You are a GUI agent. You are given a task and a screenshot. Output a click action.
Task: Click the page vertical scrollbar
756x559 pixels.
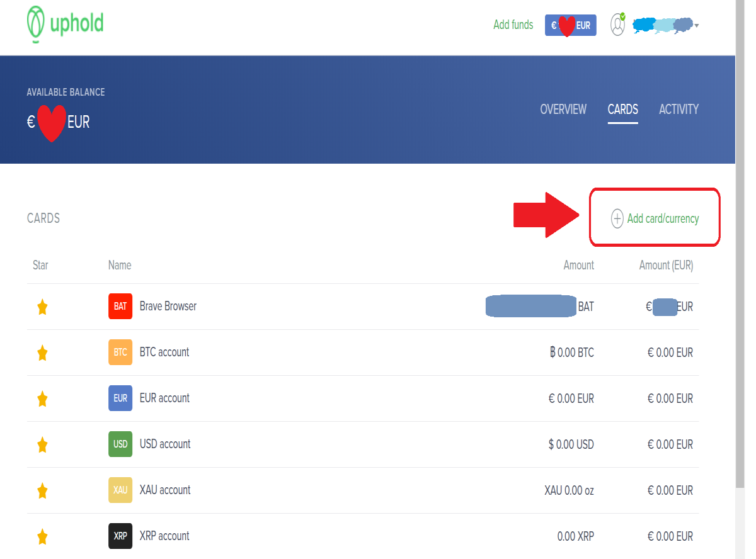[x=740, y=244]
